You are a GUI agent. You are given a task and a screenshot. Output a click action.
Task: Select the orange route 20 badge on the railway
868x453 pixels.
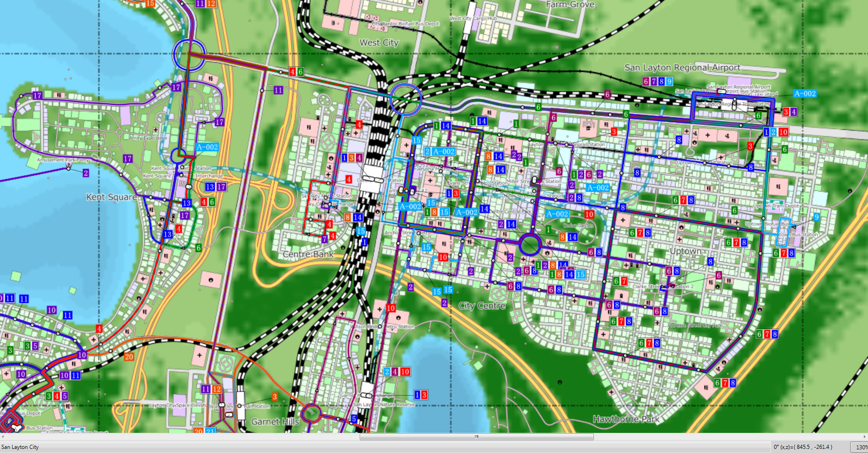[129, 357]
